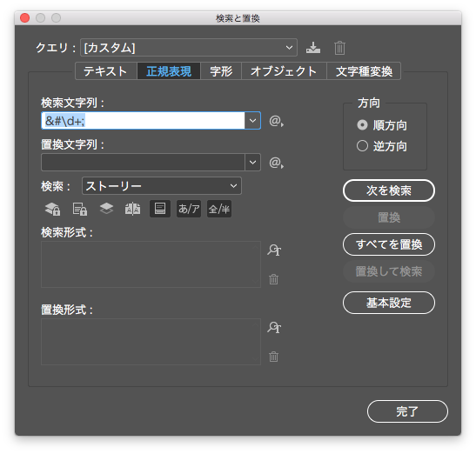476x454 pixels.
Task: Toggle the あ/ア kana sensitivity button
Action: 189,209
